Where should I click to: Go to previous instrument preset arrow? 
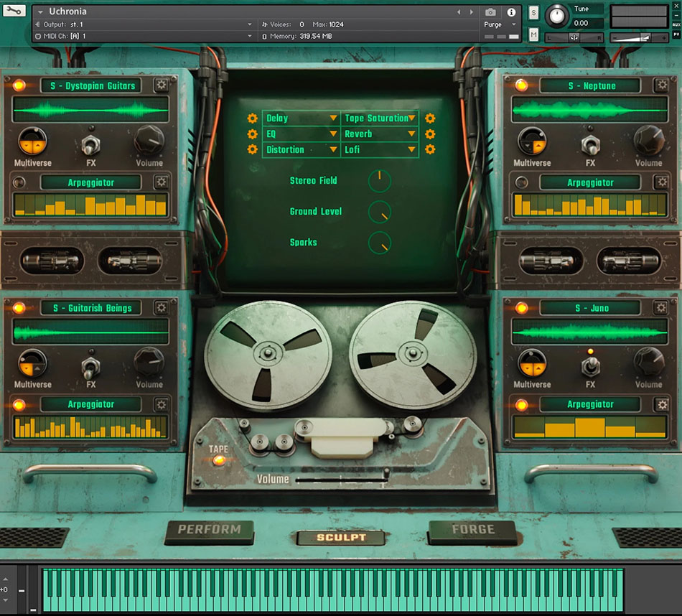point(459,12)
